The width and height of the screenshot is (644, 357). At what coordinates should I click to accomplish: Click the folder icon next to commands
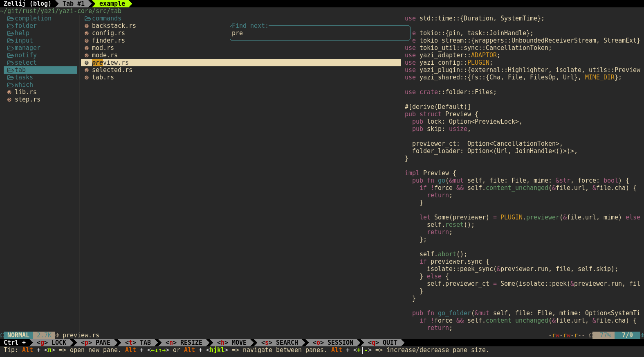click(x=88, y=18)
